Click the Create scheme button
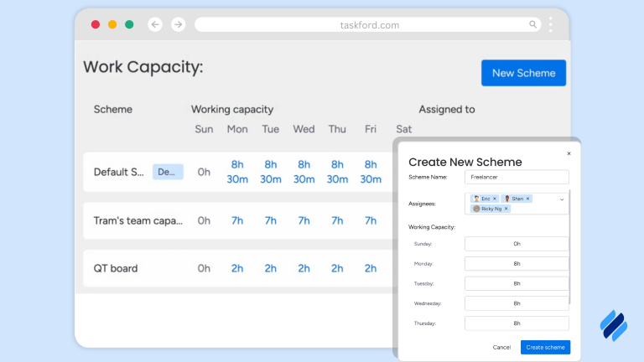 545,347
